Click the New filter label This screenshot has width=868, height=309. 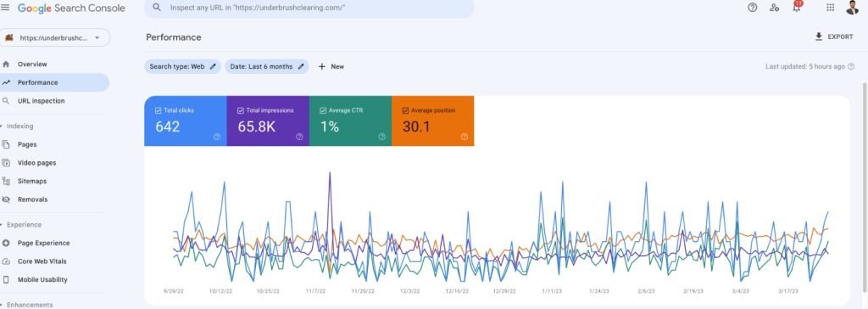coord(337,66)
